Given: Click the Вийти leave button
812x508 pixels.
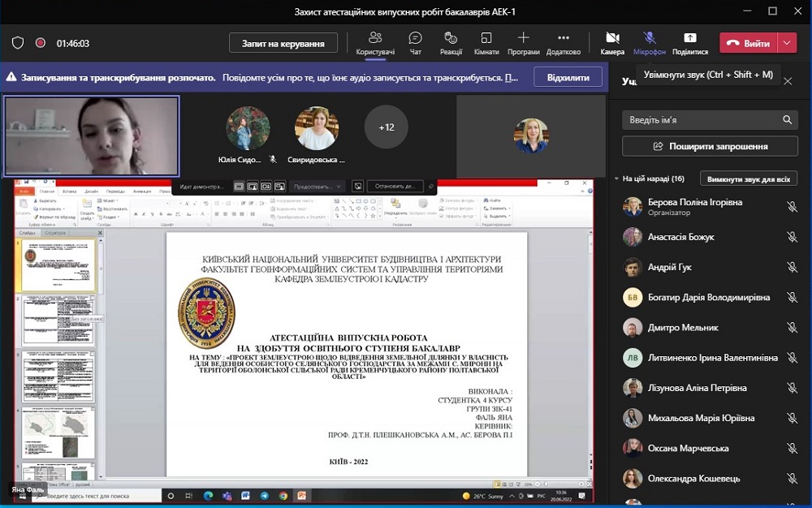Looking at the screenshot, I should click(749, 44).
